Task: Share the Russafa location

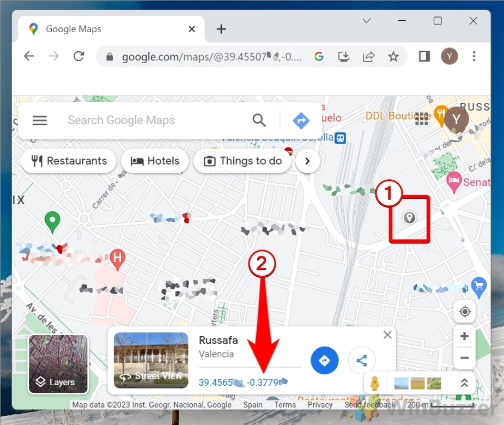Action: coord(362,360)
